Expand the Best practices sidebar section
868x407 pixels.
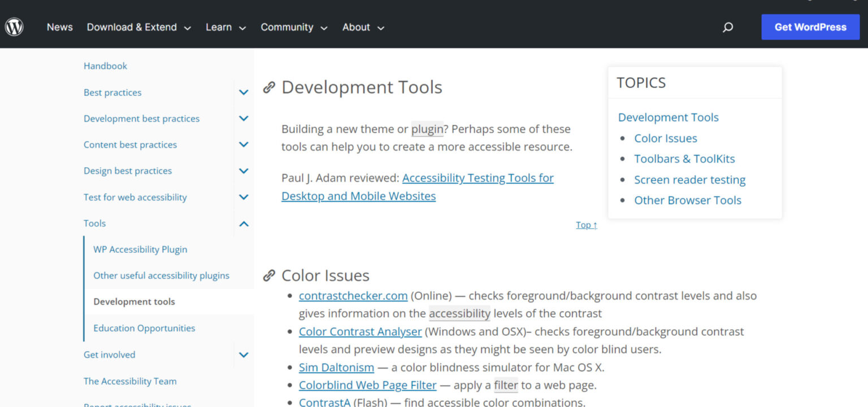tap(244, 92)
